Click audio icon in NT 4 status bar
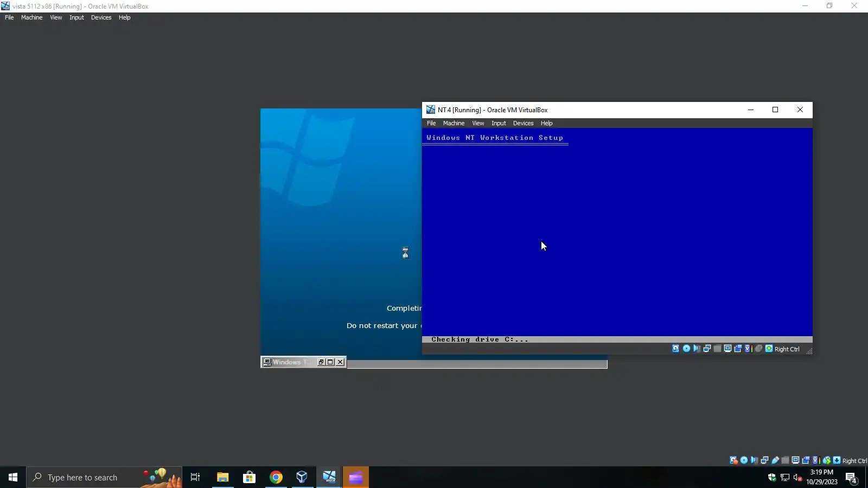The image size is (868, 488). pos(697,349)
